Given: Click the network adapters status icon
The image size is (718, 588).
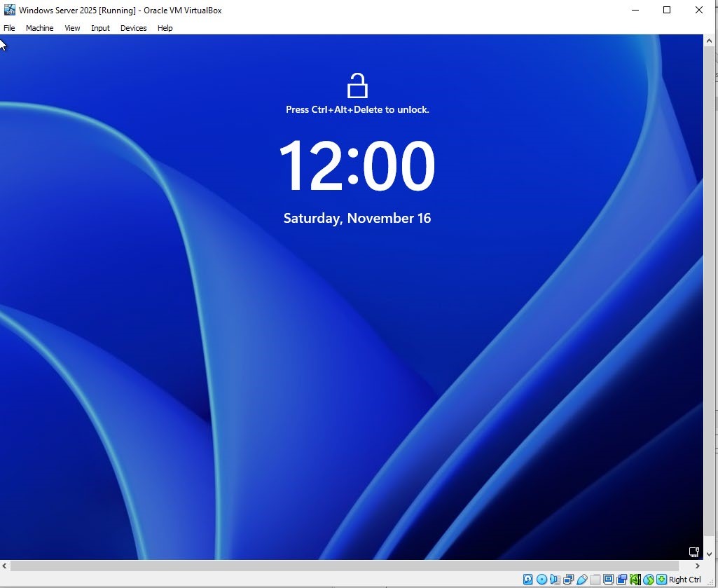Looking at the screenshot, I should tap(568, 580).
